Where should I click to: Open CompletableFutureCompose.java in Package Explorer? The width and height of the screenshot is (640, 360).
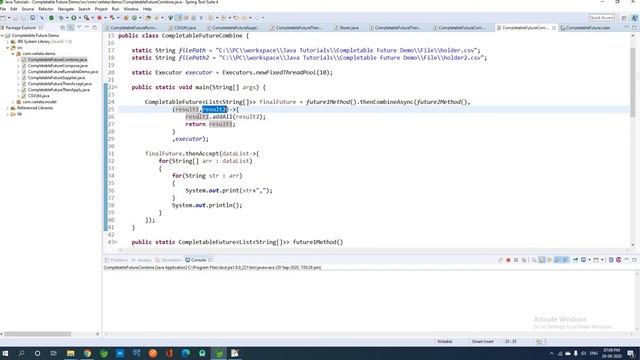(58, 66)
